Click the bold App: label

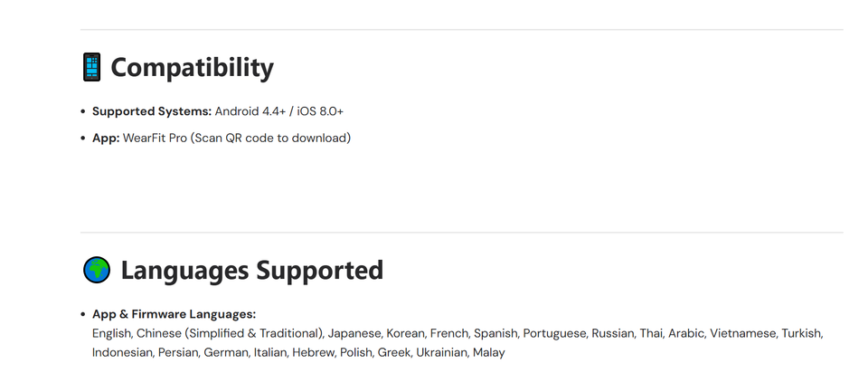106,138
